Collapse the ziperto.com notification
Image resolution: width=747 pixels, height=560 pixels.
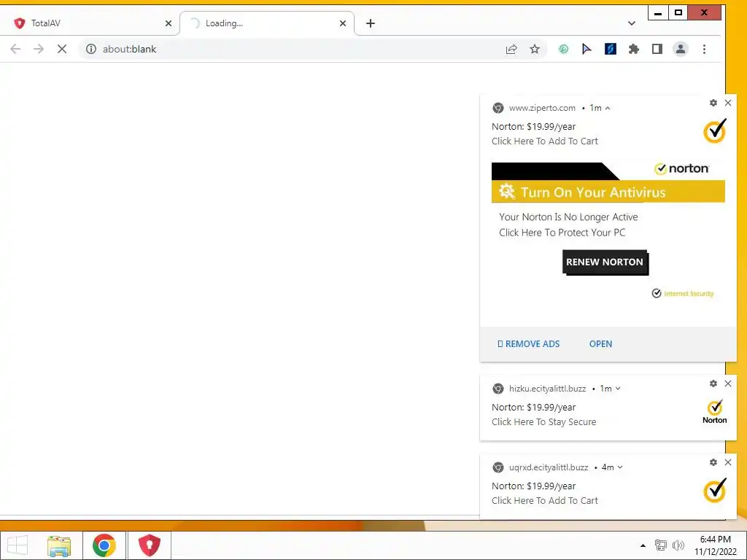[608, 108]
